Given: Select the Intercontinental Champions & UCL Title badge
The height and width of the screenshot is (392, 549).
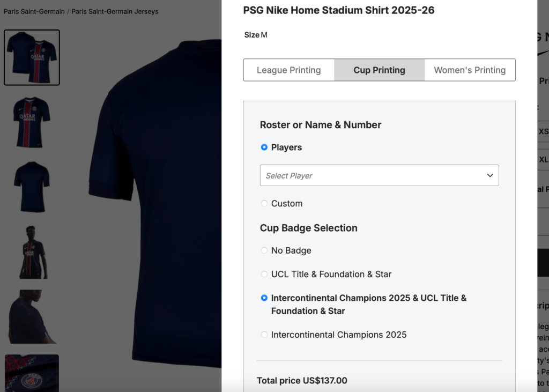Looking at the screenshot, I should pos(264,298).
